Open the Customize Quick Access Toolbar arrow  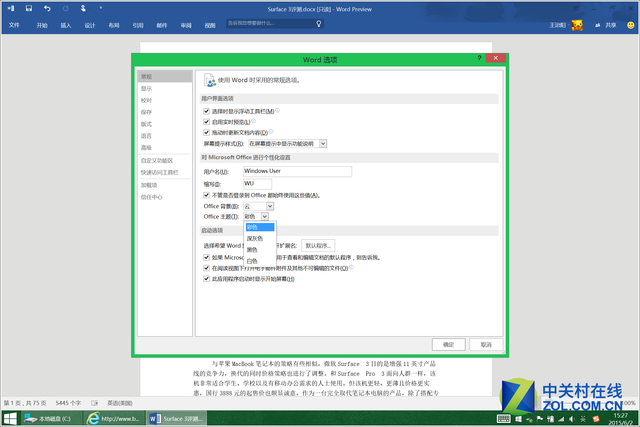[x=101, y=8]
